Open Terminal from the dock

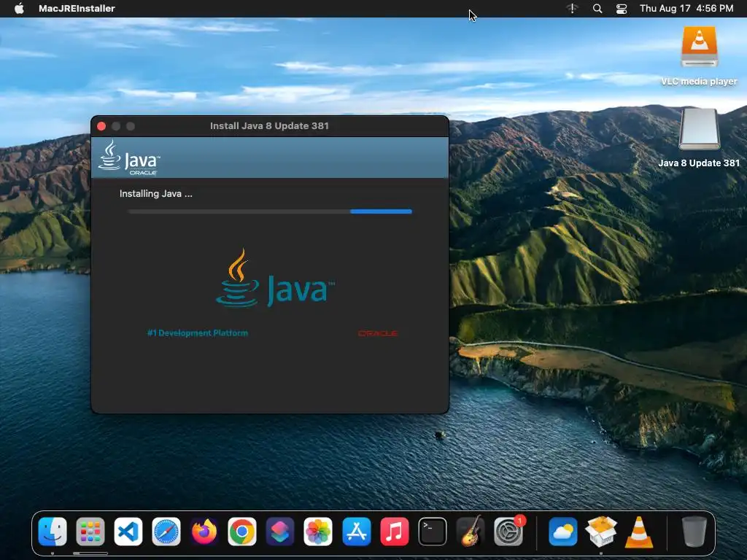pos(433,532)
